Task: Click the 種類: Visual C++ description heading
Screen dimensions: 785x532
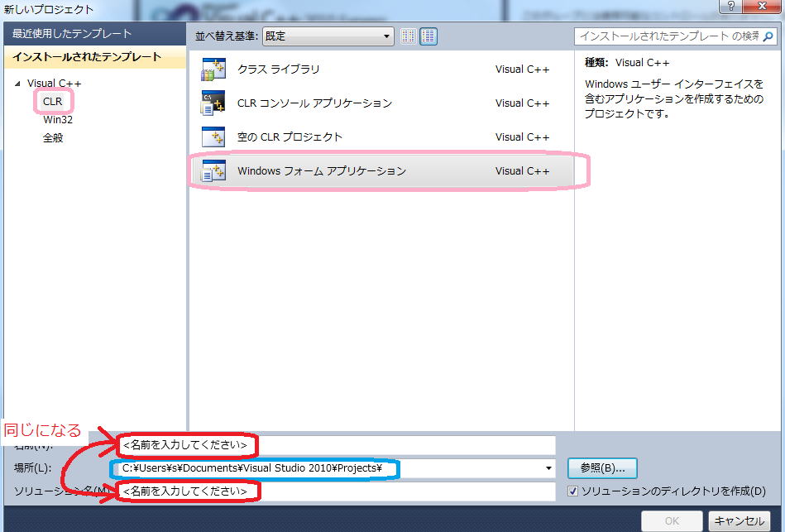Action: (x=627, y=63)
